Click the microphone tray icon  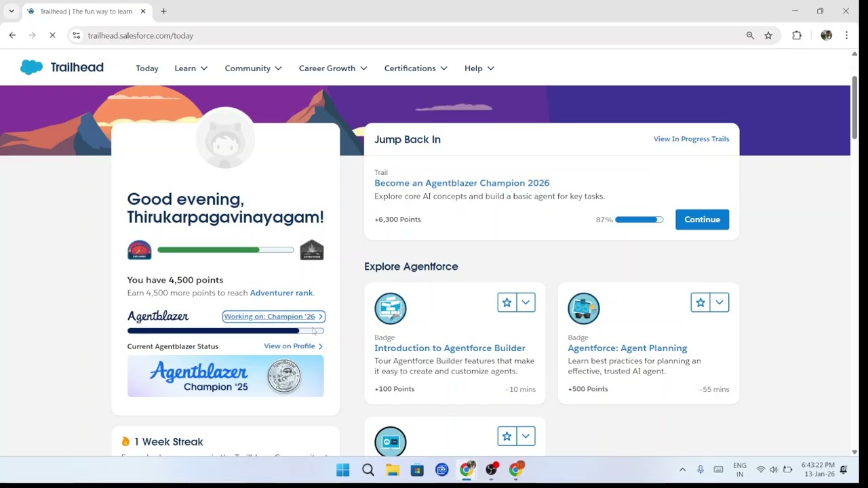pyautogui.click(x=701, y=470)
